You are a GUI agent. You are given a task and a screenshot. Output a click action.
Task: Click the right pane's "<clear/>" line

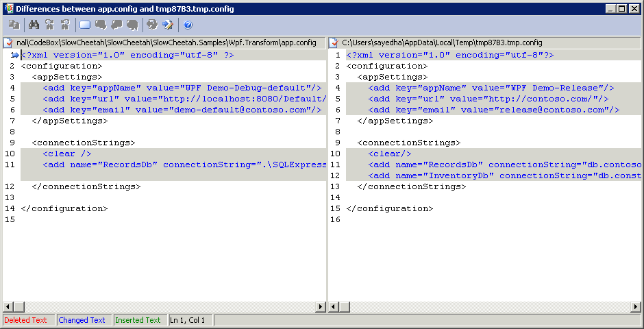click(x=390, y=154)
